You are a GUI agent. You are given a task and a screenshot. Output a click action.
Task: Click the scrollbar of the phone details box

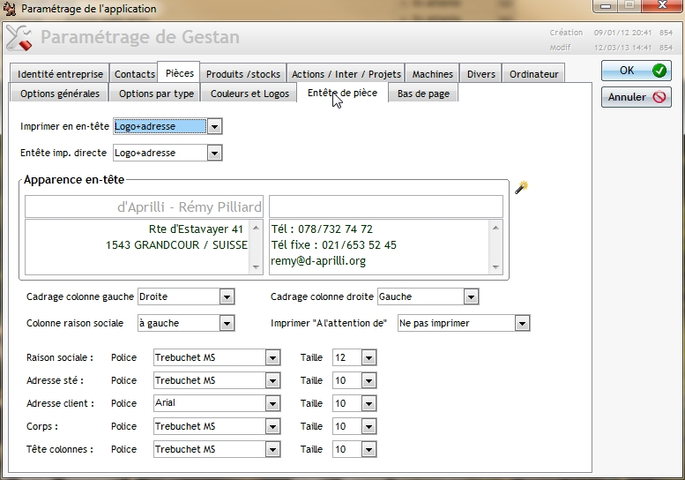(x=497, y=245)
